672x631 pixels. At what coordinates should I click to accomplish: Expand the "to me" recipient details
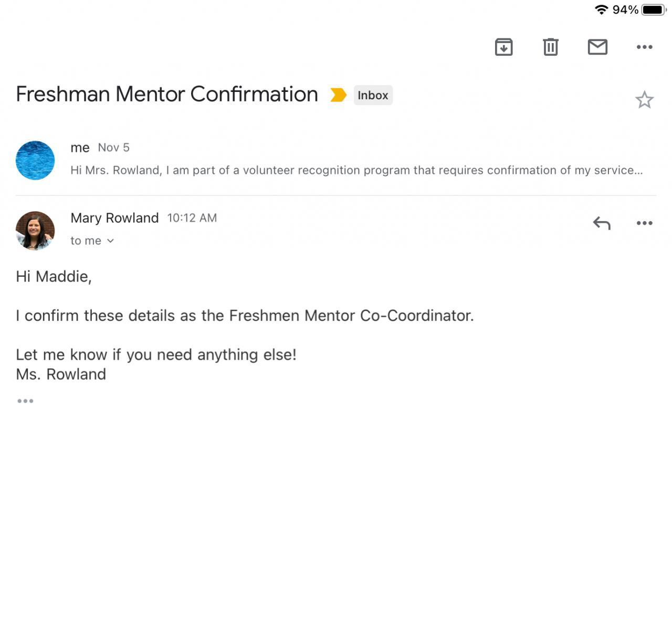click(x=92, y=241)
